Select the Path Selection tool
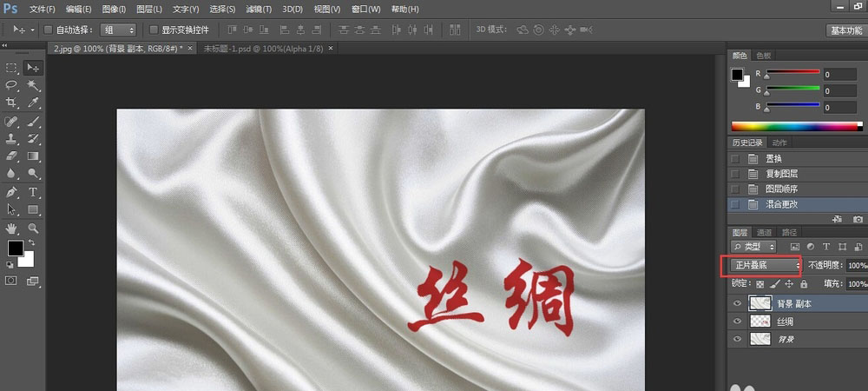The width and height of the screenshot is (868, 391). tap(11, 209)
